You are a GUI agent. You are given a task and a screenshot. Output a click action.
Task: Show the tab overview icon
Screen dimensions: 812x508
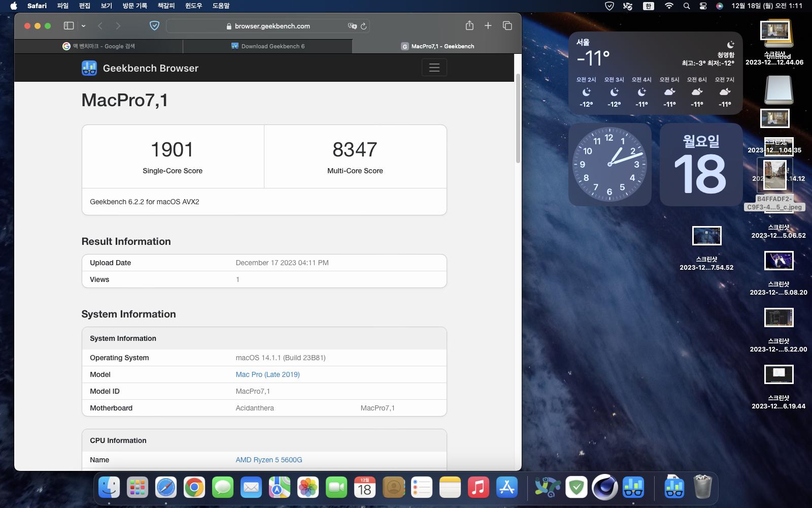click(507, 26)
